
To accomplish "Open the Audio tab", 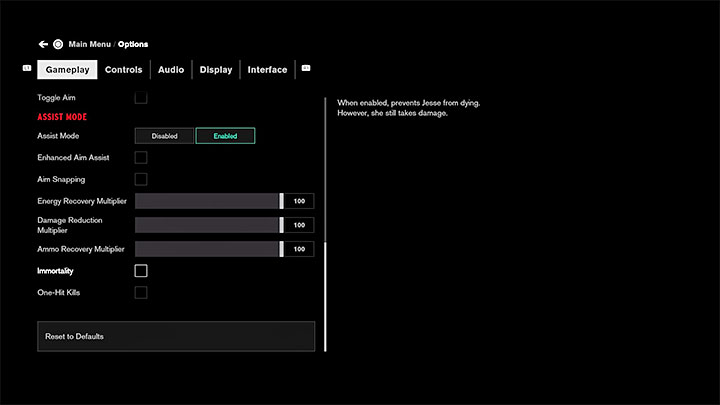I will tap(171, 70).
